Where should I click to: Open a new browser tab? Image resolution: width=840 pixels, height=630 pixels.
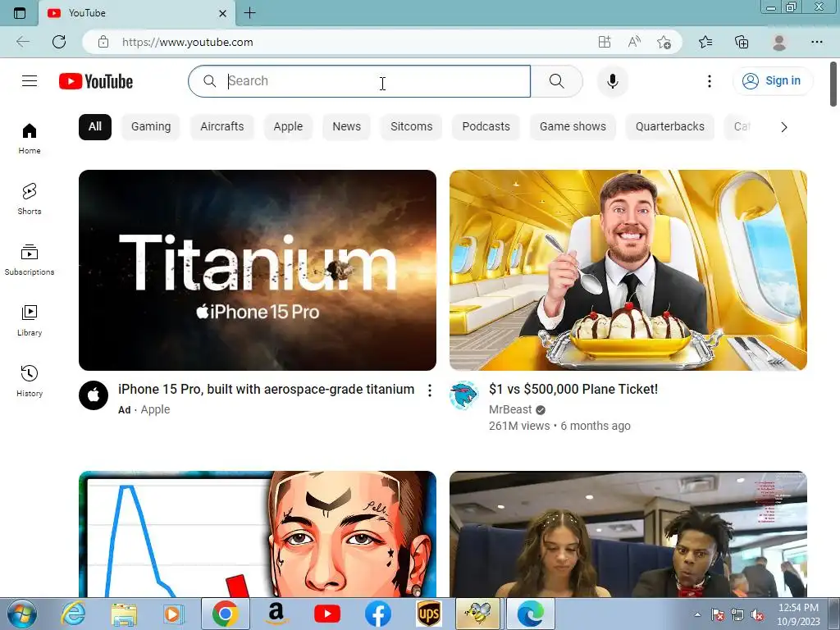point(249,13)
